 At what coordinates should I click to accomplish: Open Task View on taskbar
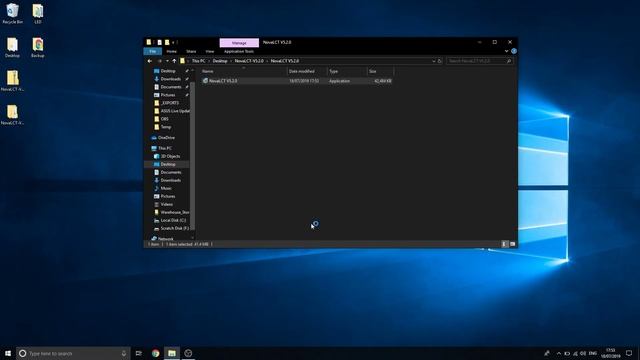139,353
